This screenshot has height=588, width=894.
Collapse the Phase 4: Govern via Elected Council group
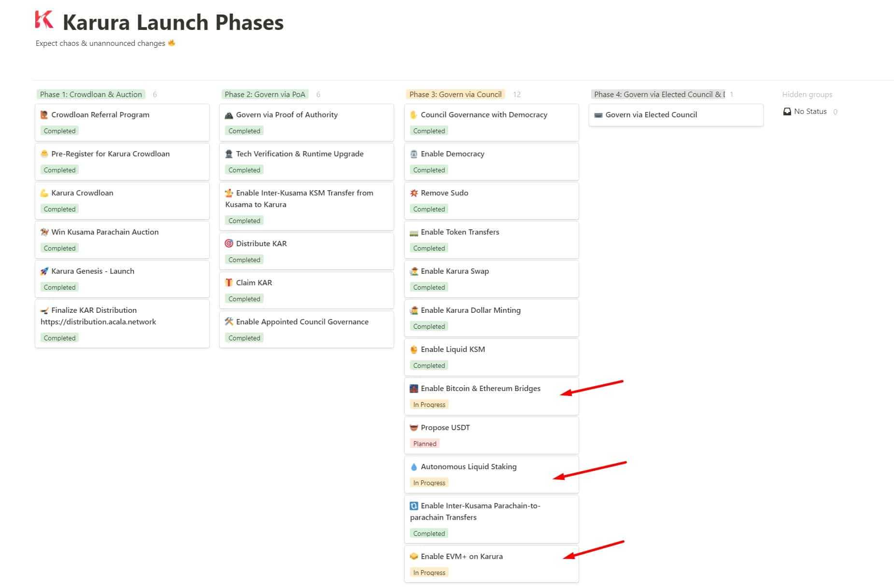coord(659,94)
